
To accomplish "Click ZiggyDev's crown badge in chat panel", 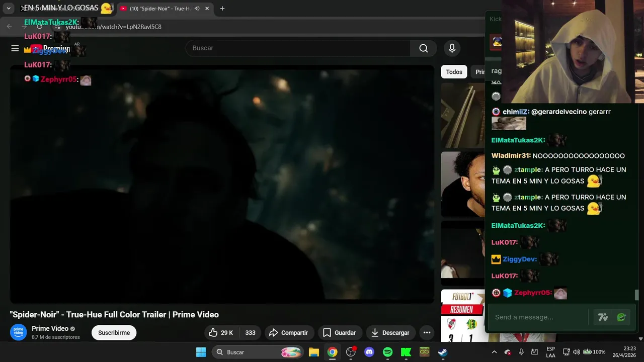I will 496,259.
